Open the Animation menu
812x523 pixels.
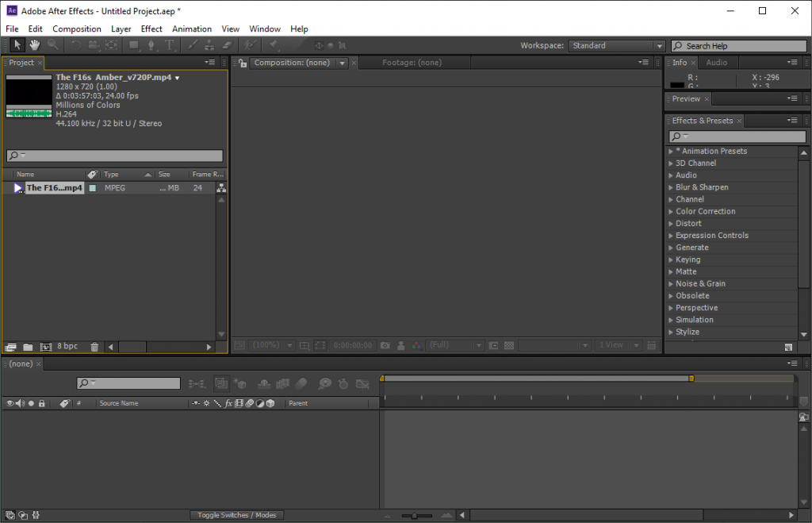[x=192, y=29]
